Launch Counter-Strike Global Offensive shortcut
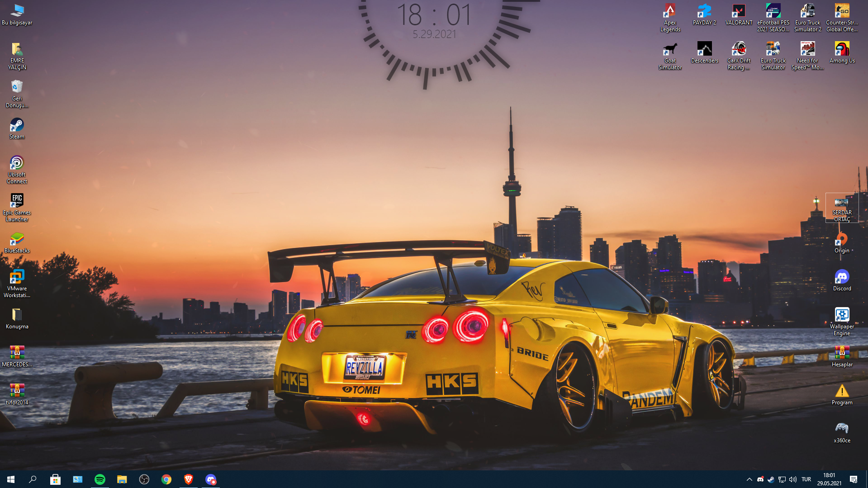868x488 pixels. tap(842, 18)
